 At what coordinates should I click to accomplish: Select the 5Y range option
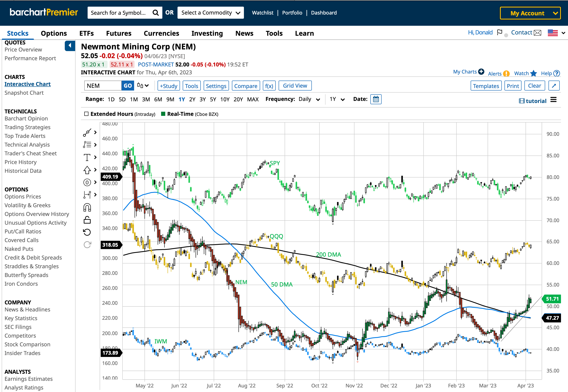[x=213, y=99]
